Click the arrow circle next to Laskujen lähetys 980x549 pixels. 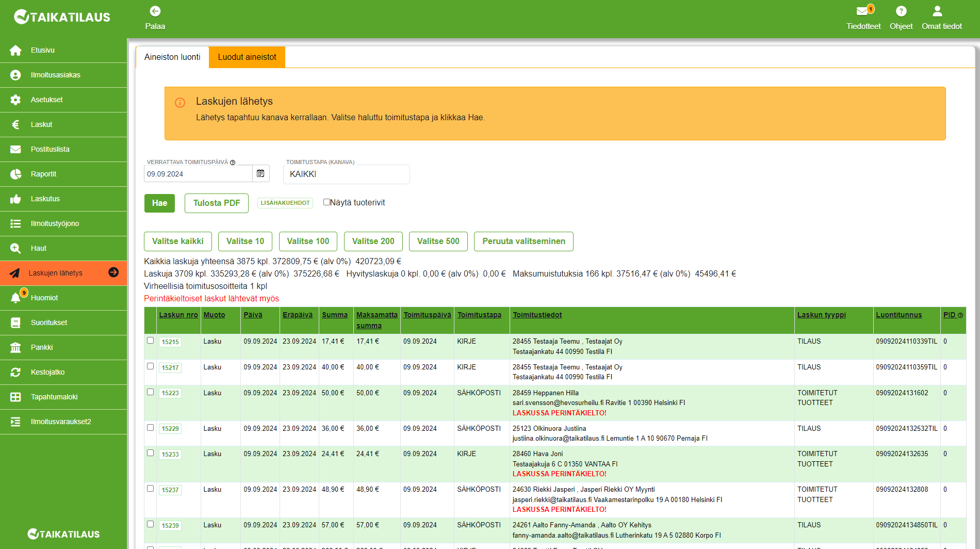click(113, 272)
